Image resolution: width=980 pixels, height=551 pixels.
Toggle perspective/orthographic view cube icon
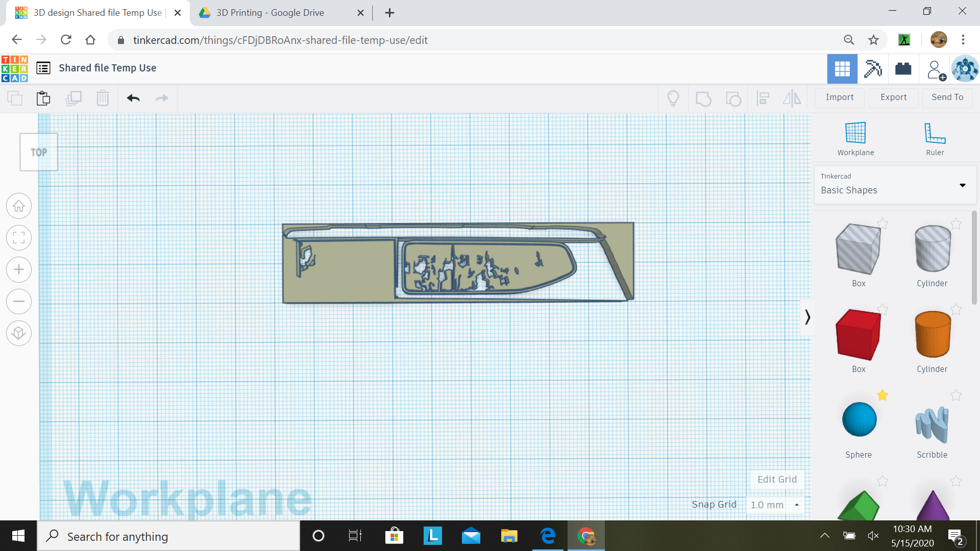pyautogui.click(x=19, y=333)
